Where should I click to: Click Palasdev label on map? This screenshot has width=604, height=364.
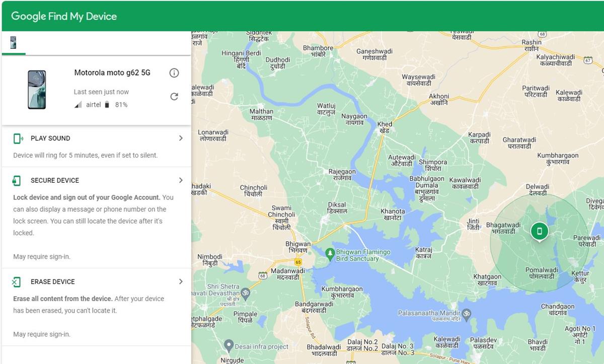pos(484,343)
